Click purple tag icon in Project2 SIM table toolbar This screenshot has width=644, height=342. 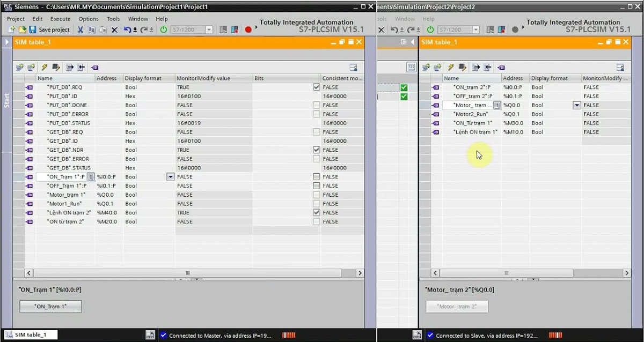(x=501, y=68)
